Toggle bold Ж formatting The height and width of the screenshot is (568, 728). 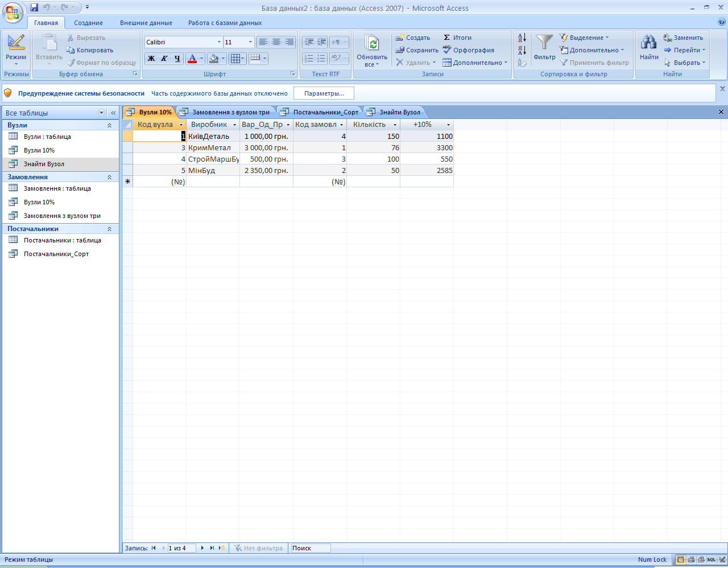[151, 58]
